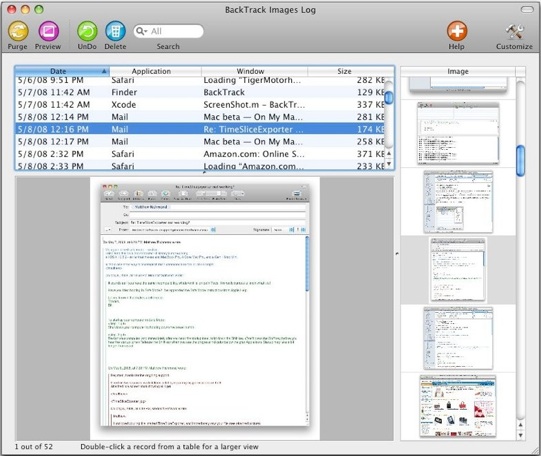Select the Xcode ScreenShot.m row
The image size is (541, 456).
200,105
